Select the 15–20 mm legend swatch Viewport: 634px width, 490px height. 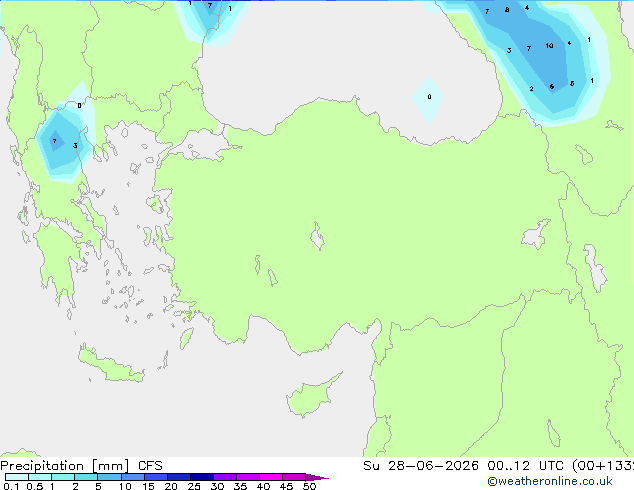(x=155, y=477)
